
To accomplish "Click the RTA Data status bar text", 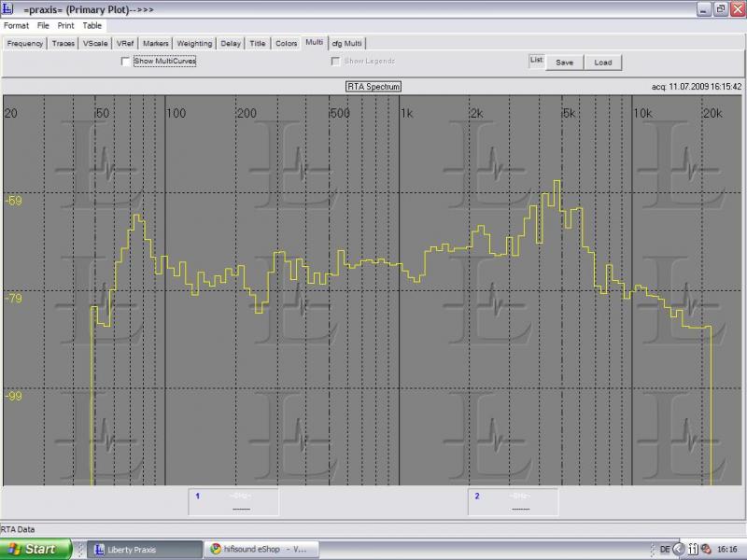I will 18,529.
